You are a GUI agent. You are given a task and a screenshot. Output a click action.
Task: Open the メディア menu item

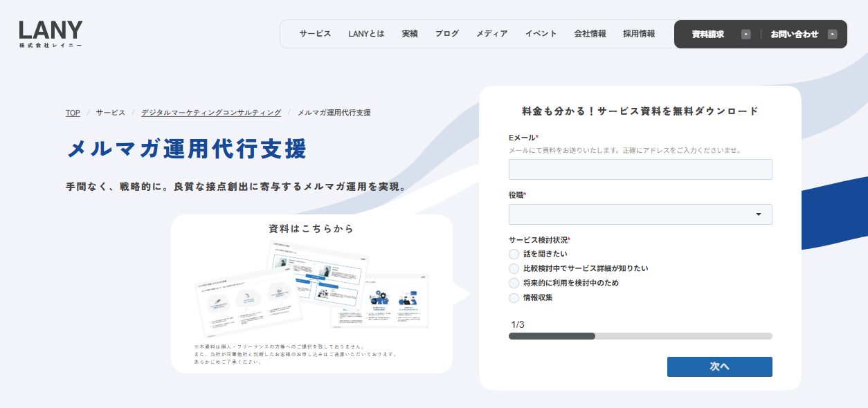tap(491, 34)
